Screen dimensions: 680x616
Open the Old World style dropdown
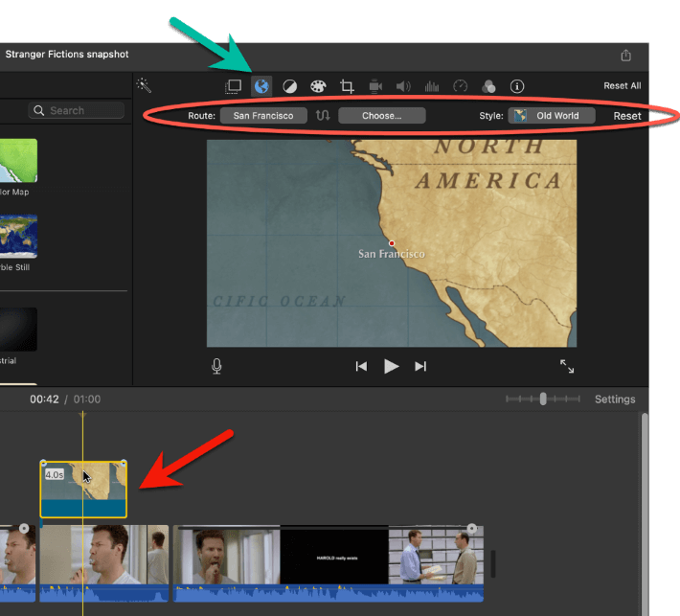[552, 116]
